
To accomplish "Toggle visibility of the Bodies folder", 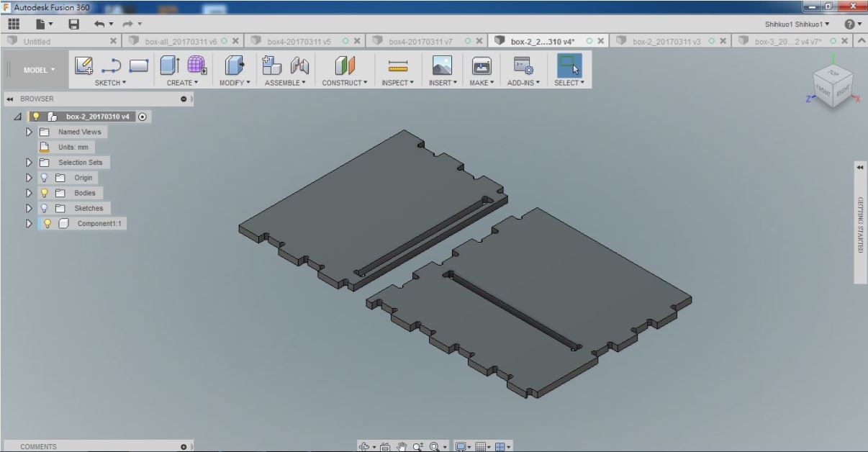I will pos(43,193).
